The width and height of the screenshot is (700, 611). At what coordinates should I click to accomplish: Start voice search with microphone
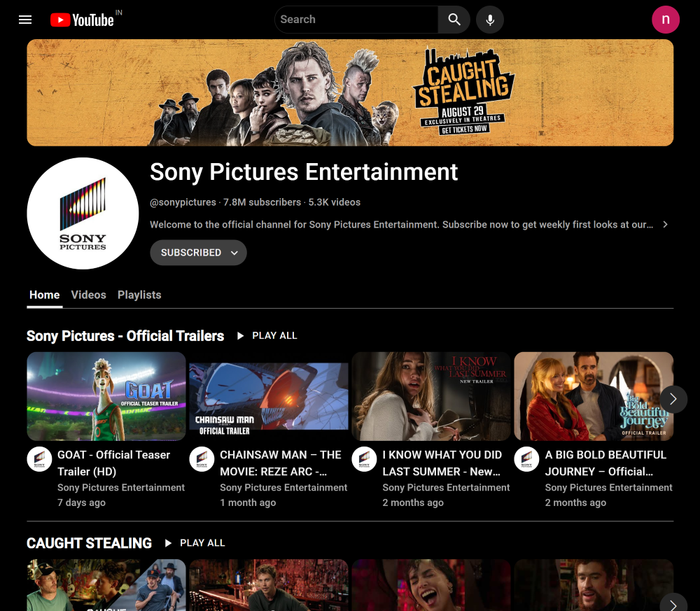tap(490, 20)
